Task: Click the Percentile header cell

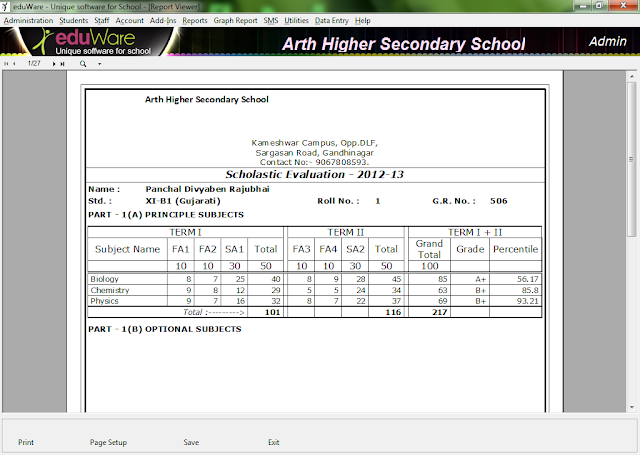Action: [516, 249]
